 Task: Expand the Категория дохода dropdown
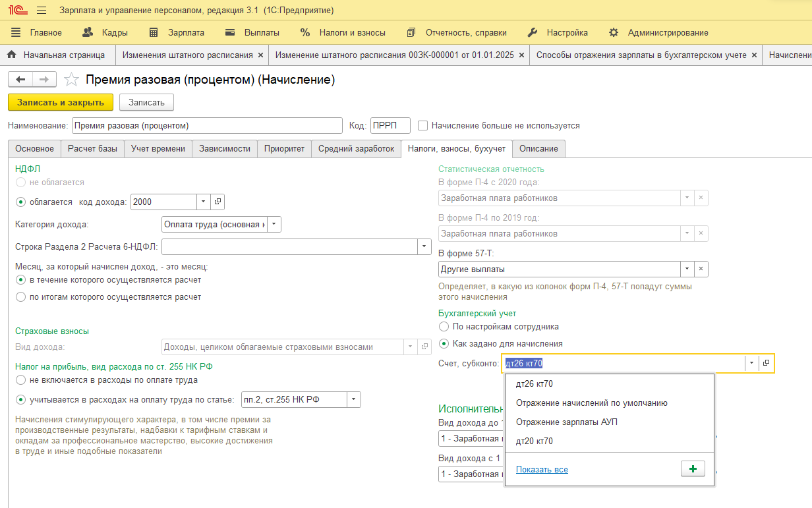(274, 225)
